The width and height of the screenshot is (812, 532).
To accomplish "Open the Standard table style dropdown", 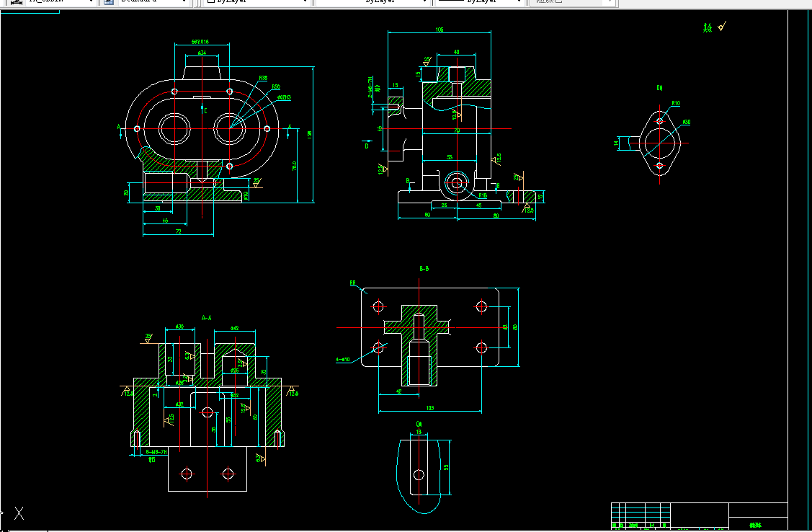I will point(153,1).
